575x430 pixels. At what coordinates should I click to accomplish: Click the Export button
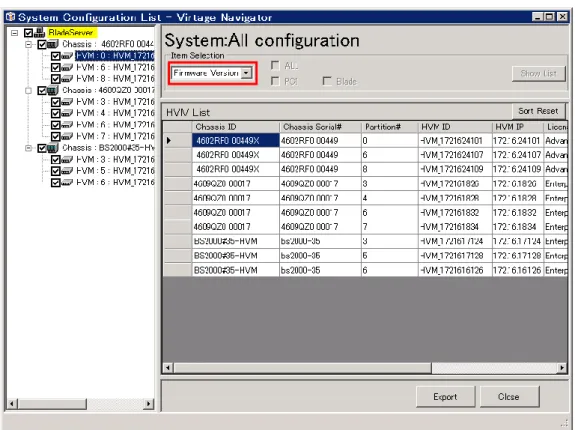pos(445,397)
